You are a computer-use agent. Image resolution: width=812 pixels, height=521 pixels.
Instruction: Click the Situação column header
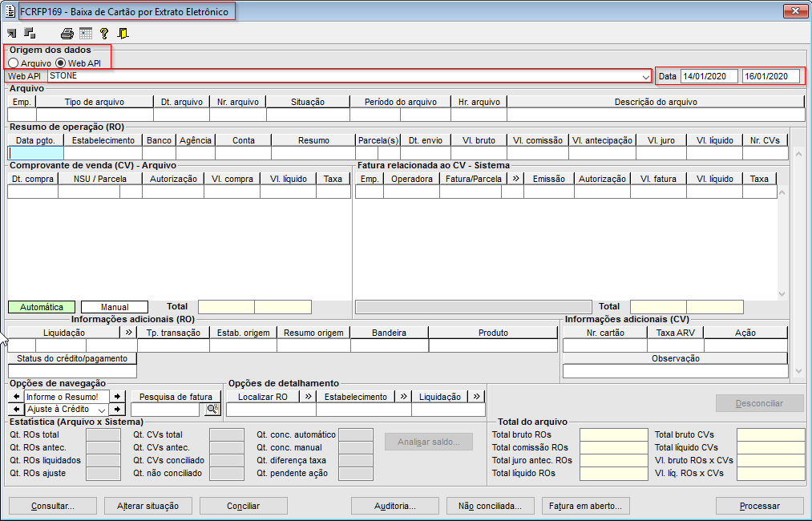click(308, 102)
